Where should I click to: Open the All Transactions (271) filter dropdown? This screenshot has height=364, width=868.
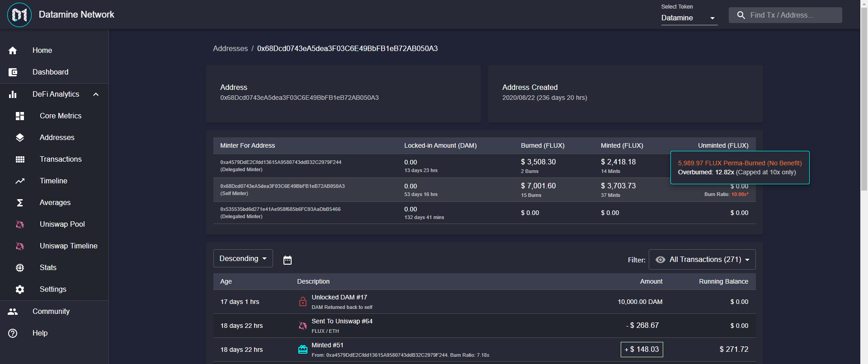pos(702,260)
